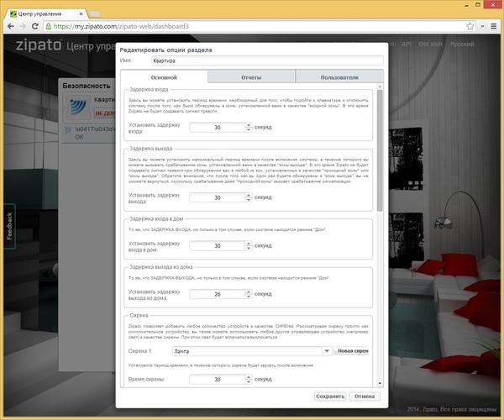
Task: Increase Задержка выхода из дома value
Action: [x=249, y=291]
